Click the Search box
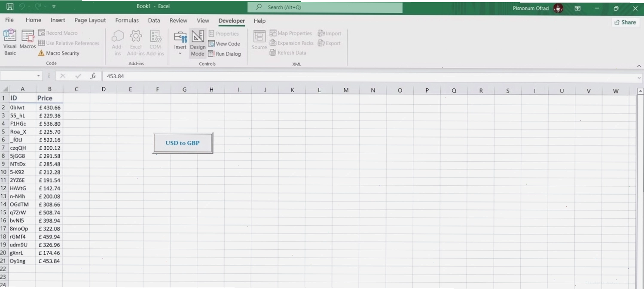The width and height of the screenshot is (644, 290). click(325, 7)
